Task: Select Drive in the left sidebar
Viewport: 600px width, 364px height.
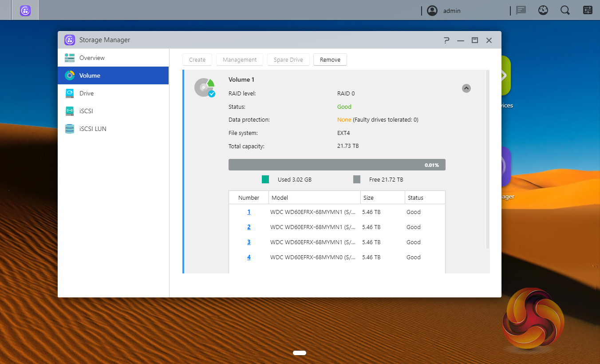Action: [87, 93]
